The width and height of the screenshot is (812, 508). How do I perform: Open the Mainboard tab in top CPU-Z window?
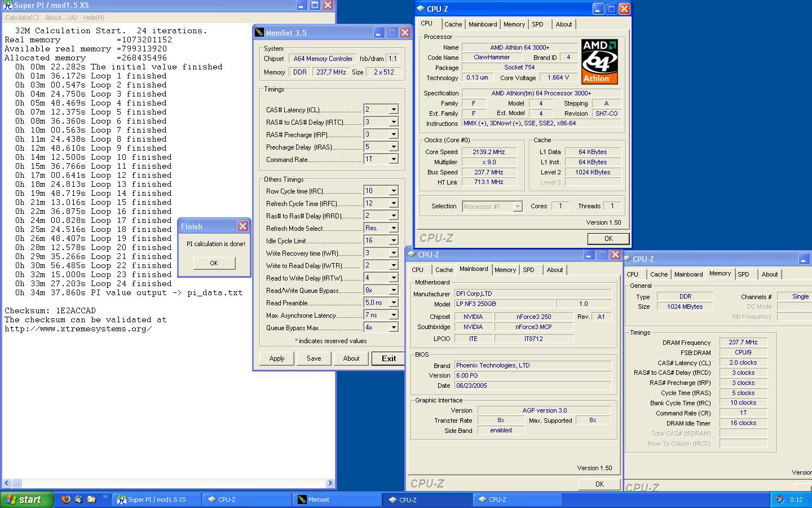(483, 24)
